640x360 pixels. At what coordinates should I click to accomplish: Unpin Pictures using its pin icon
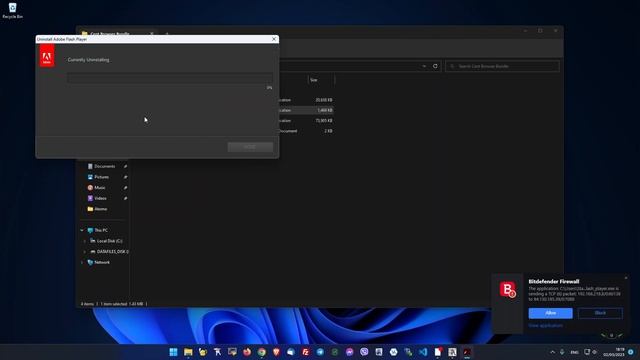[125, 177]
